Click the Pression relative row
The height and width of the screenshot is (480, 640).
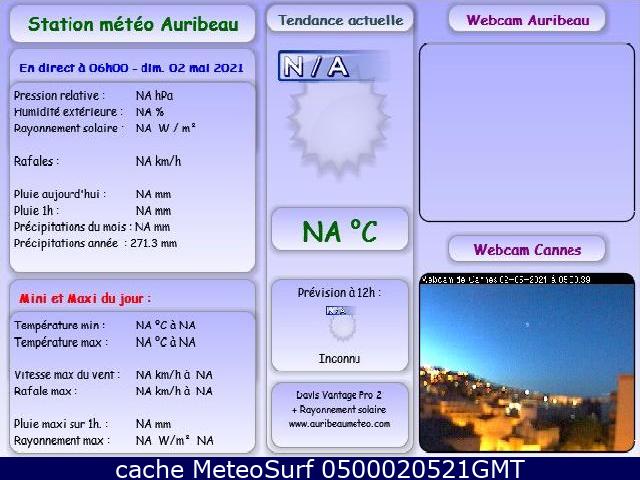95,96
